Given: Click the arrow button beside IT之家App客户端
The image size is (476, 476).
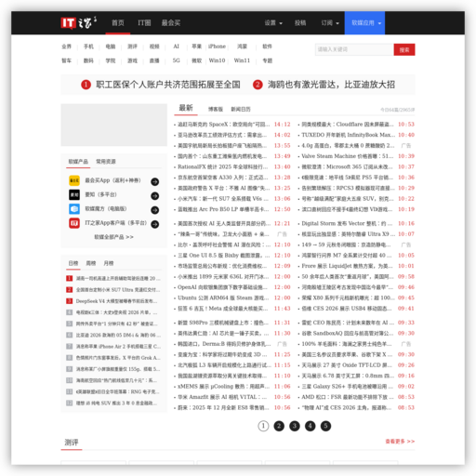Looking at the screenshot, I should coord(155,224).
